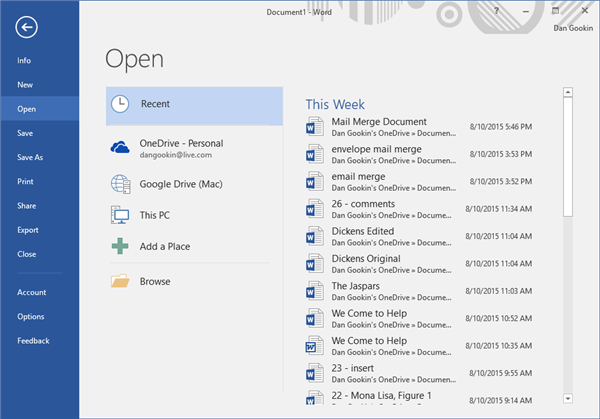Select the Recent clock icon
Viewport: 600px width, 419px height.
click(x=120, y=104)
